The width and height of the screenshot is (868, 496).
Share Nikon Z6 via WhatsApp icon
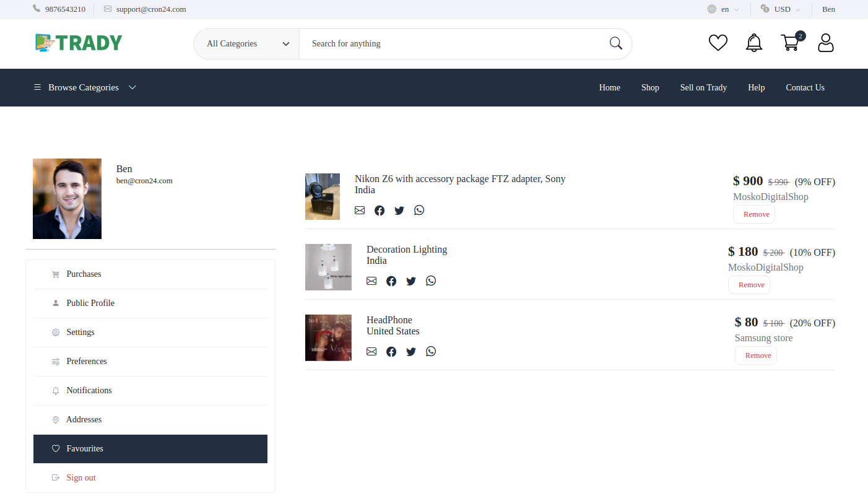coord(419,210)
